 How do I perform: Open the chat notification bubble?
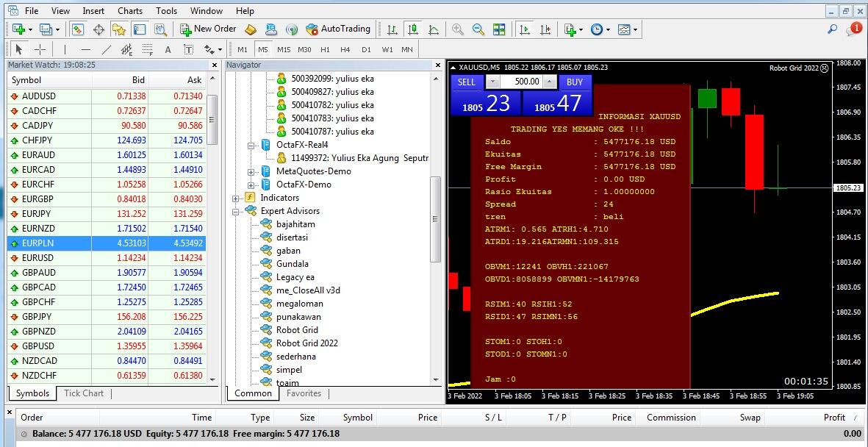[853, 29]
